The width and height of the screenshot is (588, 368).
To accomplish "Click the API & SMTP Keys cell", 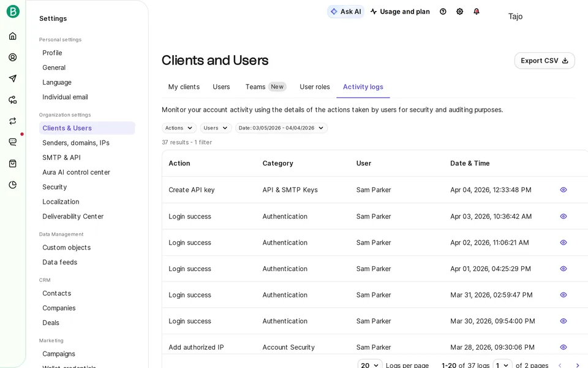I will pos(290,190).
